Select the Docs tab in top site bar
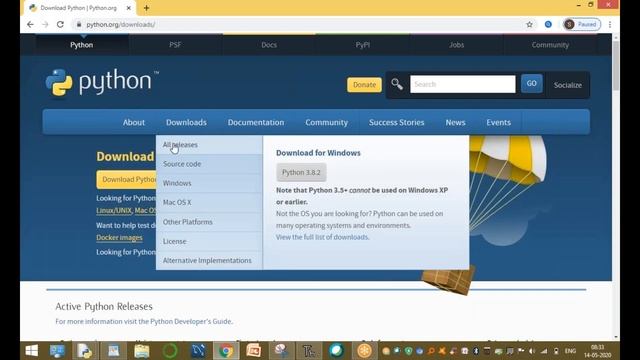640x360 pixels. pyautogui.click(x=269, y=45)
